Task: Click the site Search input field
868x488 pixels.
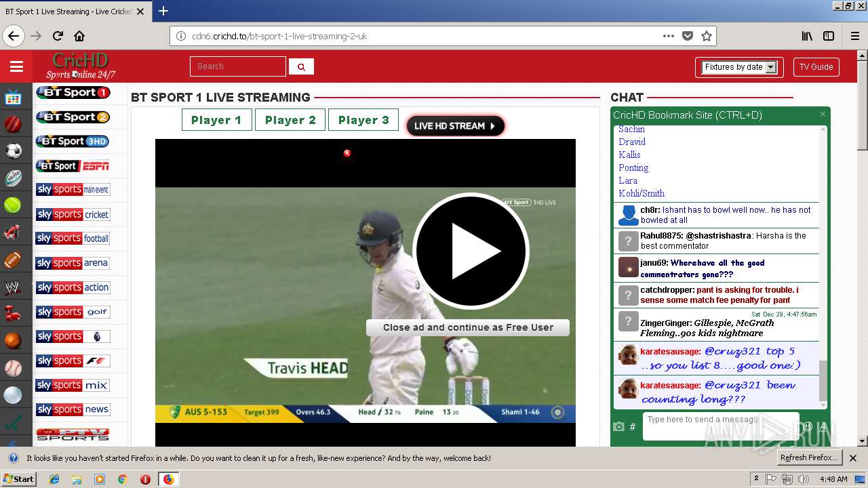Action: pyautogui.click(x=238, y=66)
